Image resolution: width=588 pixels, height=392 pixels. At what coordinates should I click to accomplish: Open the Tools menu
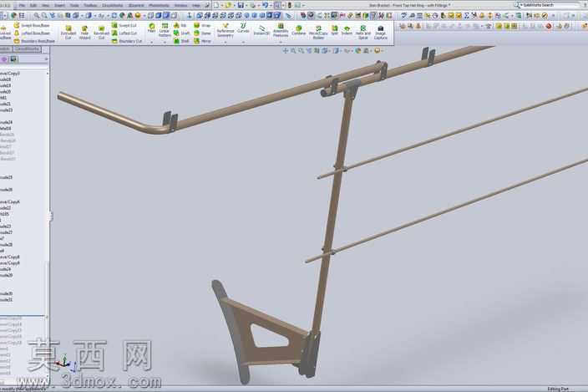tap(74, 6)
